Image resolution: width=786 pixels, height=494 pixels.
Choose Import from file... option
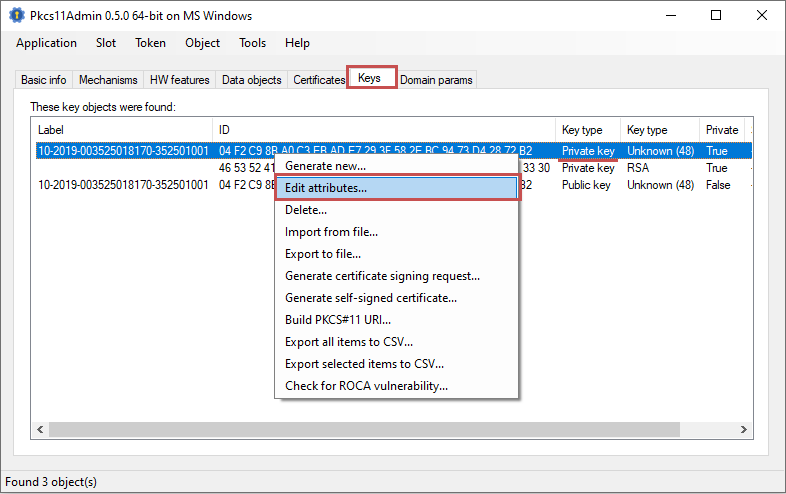[x=396, y=232]
